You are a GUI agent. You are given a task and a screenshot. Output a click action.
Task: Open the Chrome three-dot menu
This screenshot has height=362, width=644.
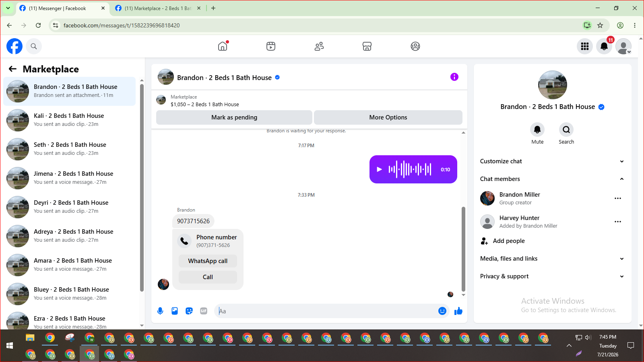tap(635, 25)
